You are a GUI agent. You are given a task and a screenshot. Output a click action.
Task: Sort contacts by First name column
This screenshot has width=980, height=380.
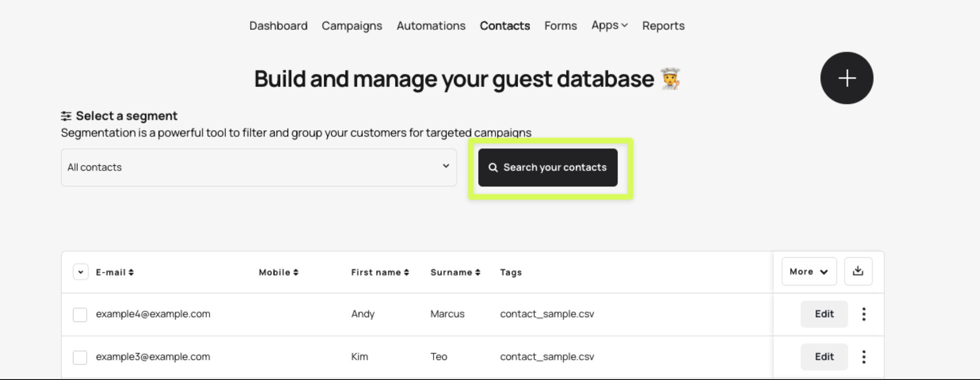tap(380, 272)
